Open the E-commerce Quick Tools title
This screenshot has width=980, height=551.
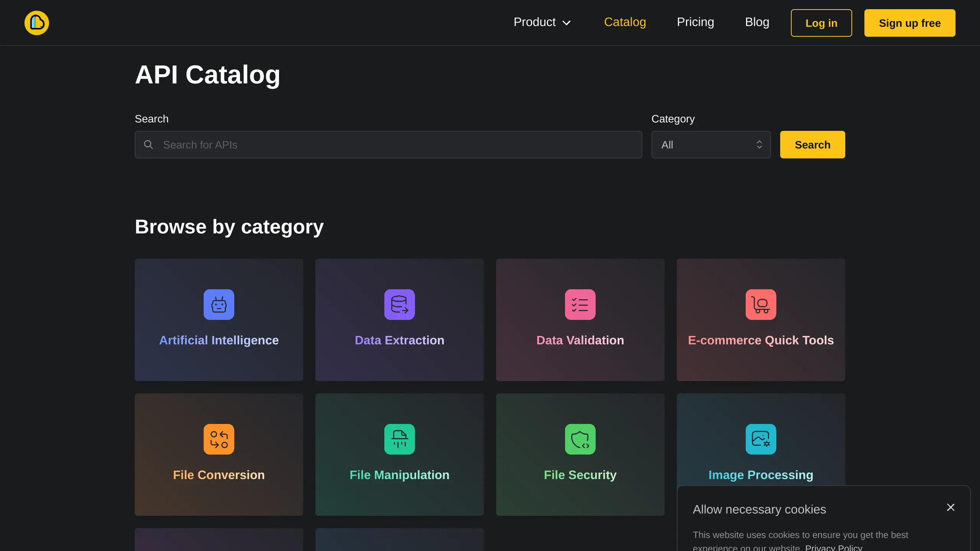point(761,340)
